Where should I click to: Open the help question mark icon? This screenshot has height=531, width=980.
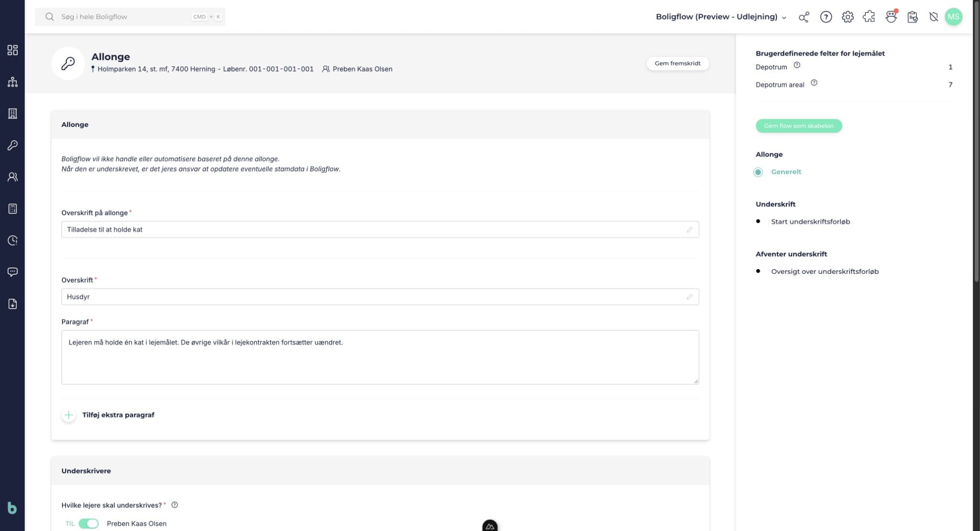[x=826, y=17]
